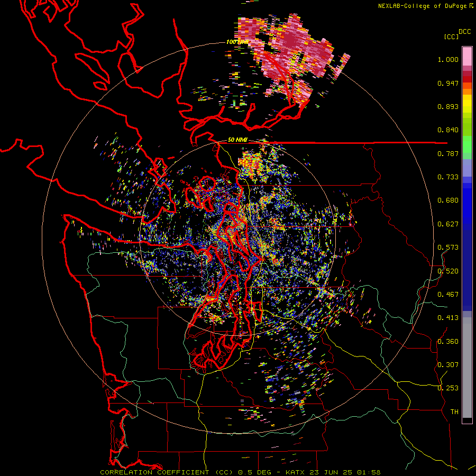Click the DCC label above the color scale
476x476 pixels.
click(465, 32)
